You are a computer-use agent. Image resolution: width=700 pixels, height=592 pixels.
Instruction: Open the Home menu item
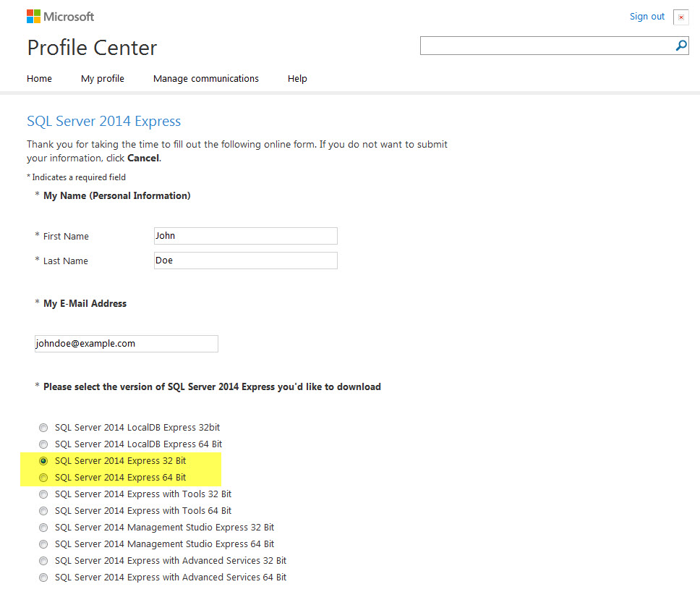[39, 79]
